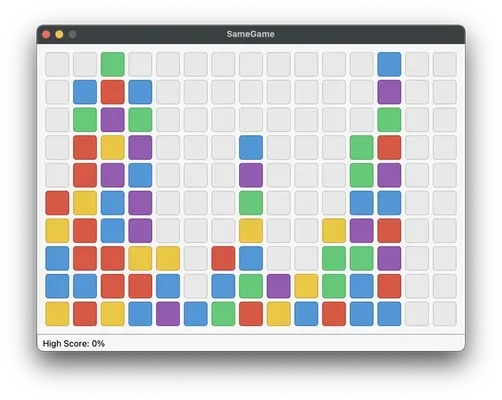Select the green tile in the sixth row
Screen dimensions: 502x400
coord(251,203)
